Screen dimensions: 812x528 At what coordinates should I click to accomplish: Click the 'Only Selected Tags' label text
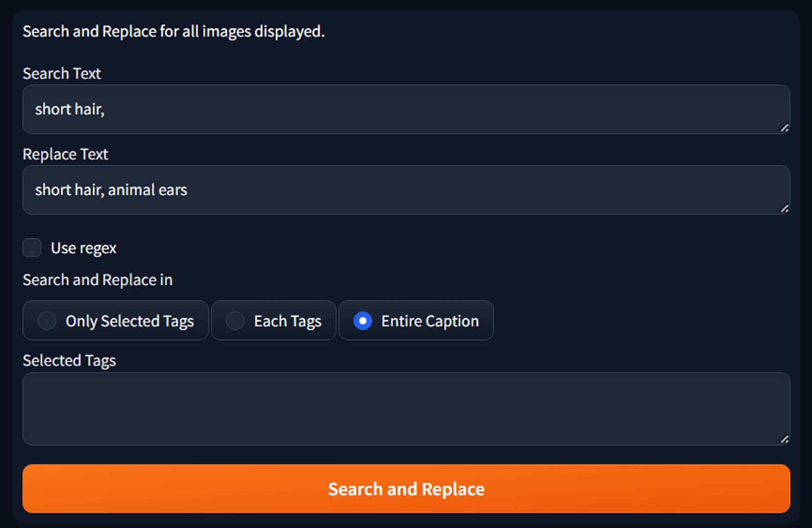[130, 321]
